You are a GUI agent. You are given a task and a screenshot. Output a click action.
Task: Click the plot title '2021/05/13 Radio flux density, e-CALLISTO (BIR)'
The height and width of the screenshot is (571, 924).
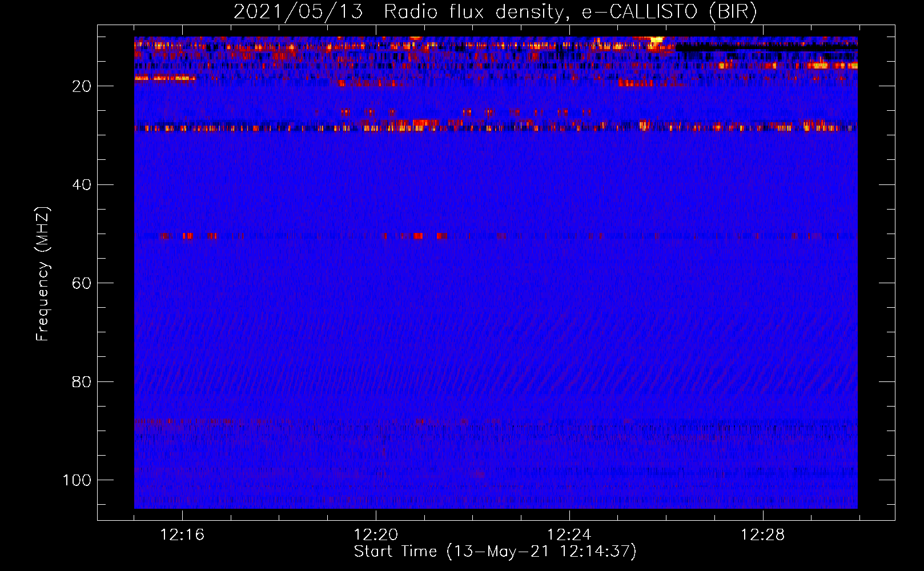(495, 11)
